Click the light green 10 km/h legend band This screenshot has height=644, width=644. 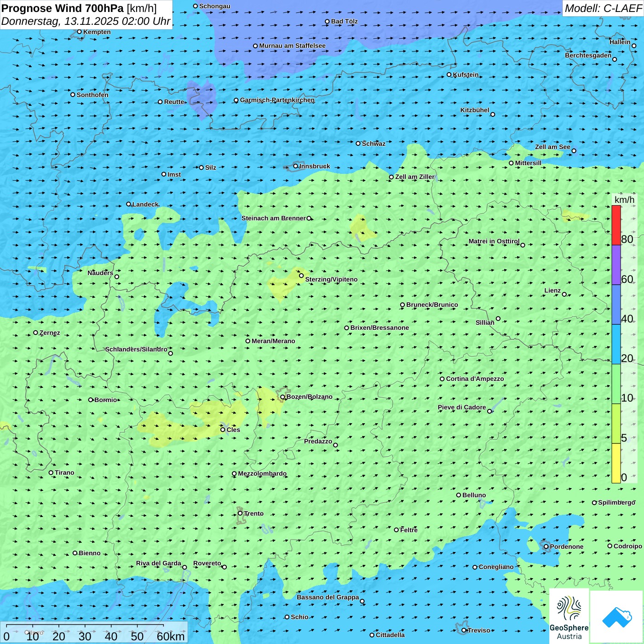616,384
